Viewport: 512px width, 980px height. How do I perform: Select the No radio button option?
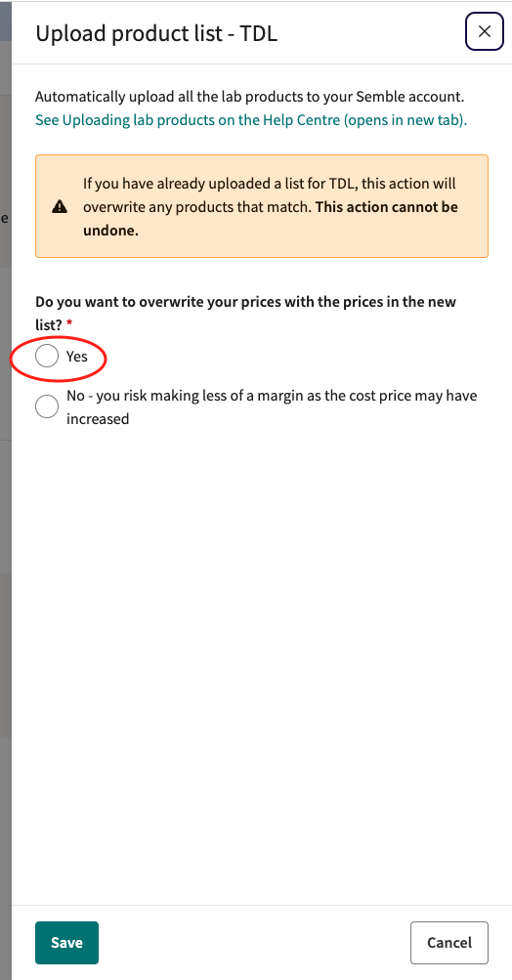[47, 406]
